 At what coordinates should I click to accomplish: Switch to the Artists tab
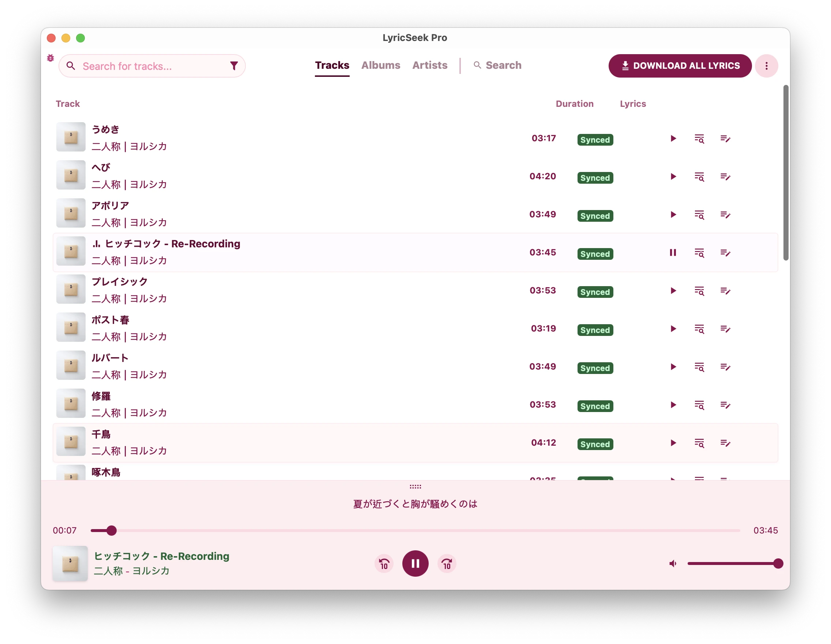coord(429,65)
